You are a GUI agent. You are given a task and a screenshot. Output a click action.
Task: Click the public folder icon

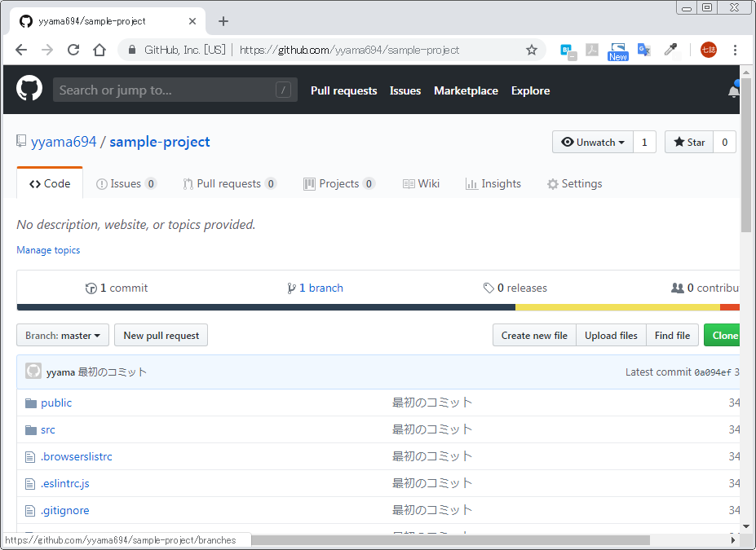(x=31, y=403)
